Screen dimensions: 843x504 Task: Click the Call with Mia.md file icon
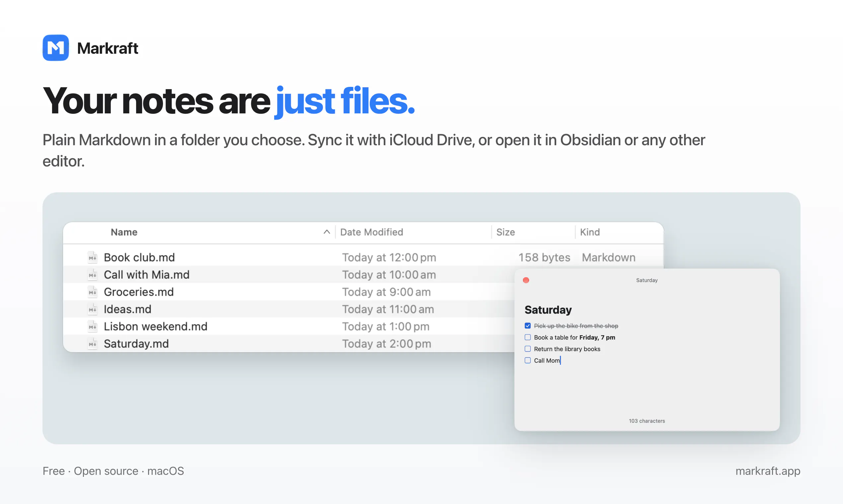tap(93, 275)
